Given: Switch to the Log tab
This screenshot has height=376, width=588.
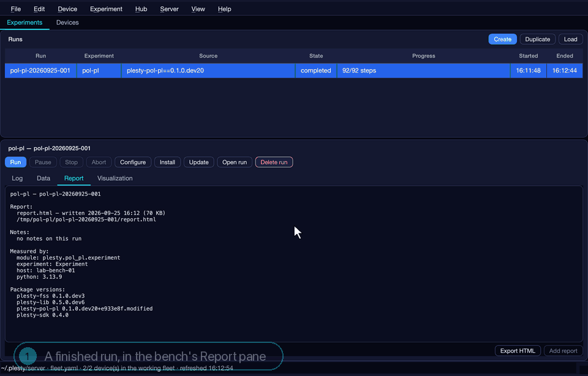Looking at the screenshot, I should pos(17,178).
